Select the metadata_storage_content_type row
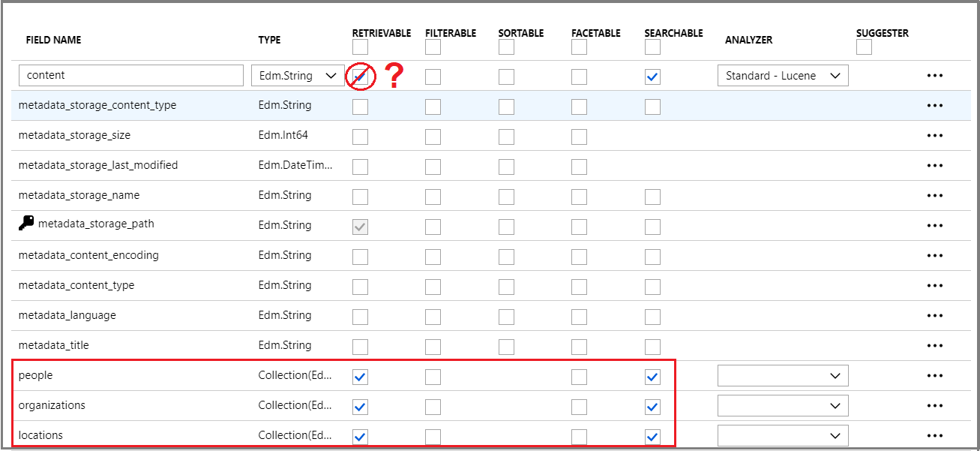Viewport: 980px width, 451px height. click(x=490, y=106)
